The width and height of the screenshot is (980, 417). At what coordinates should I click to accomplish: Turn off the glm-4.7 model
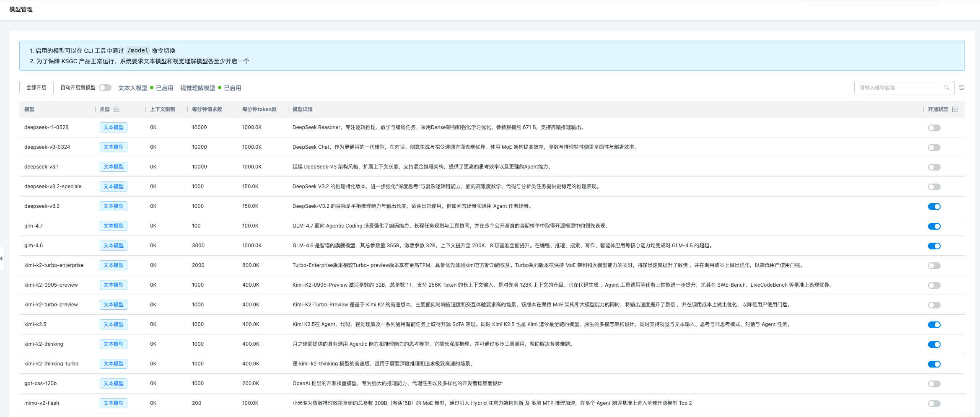[x=934, y=226]
